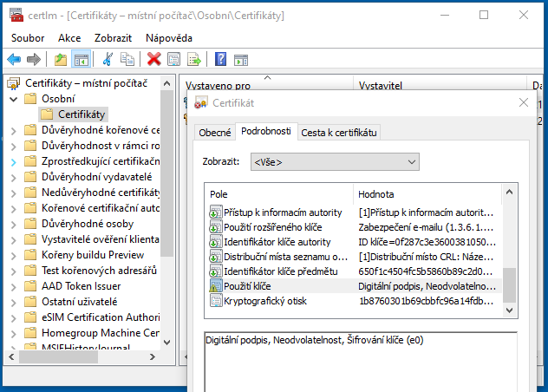548x392 pixels.
Task: Click the Hodnota column header
Action: (427, 194)
